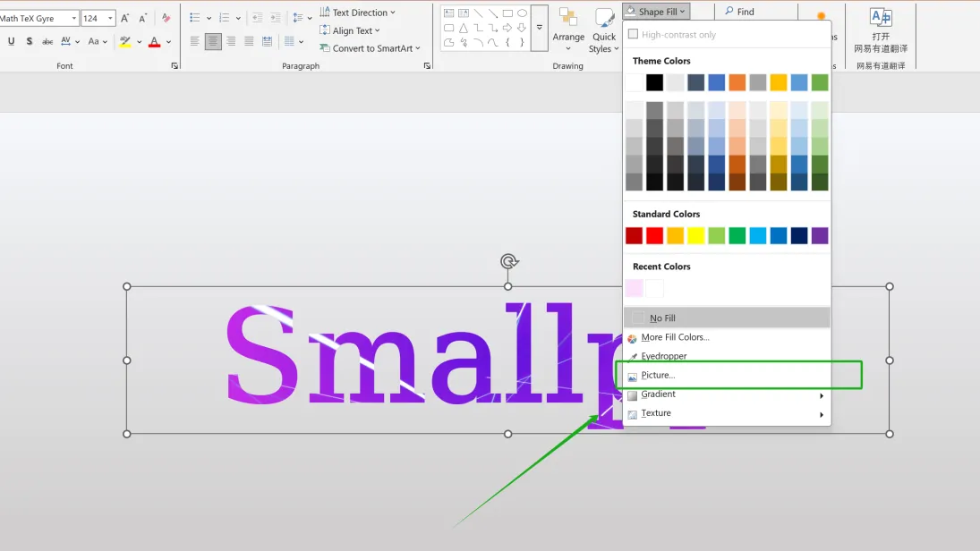
Task: Choose Picture... from the Shape Fill menu
Action: tap(658, 376)
